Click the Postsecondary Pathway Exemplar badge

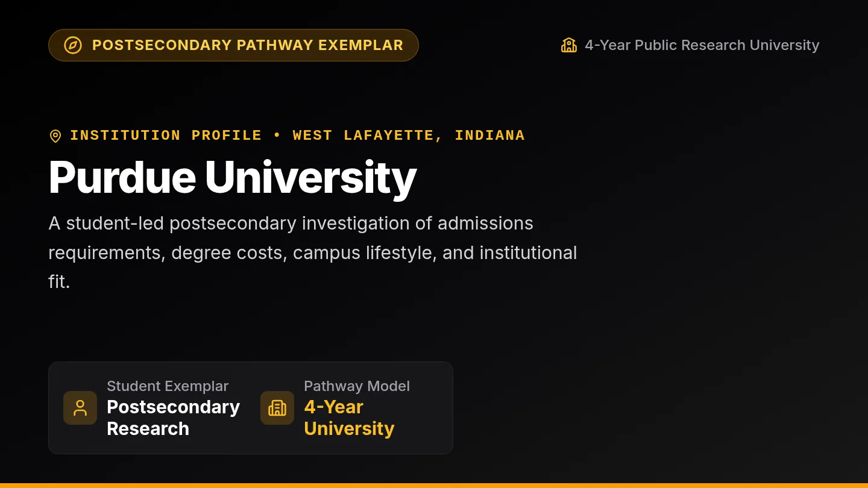(x=233, y=45)
